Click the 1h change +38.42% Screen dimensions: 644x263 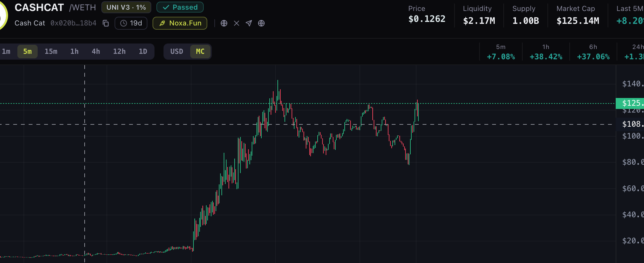(546, 57)
